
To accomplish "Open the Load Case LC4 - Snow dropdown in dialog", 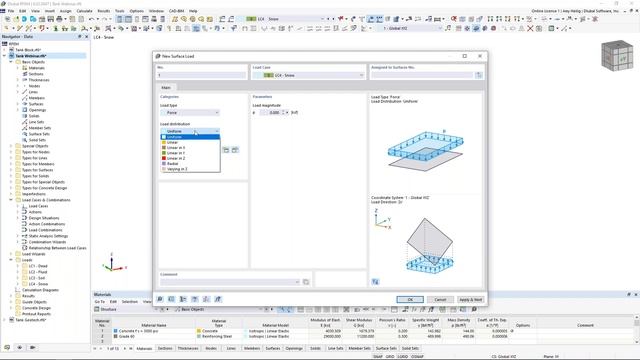I will coord(308,75).
